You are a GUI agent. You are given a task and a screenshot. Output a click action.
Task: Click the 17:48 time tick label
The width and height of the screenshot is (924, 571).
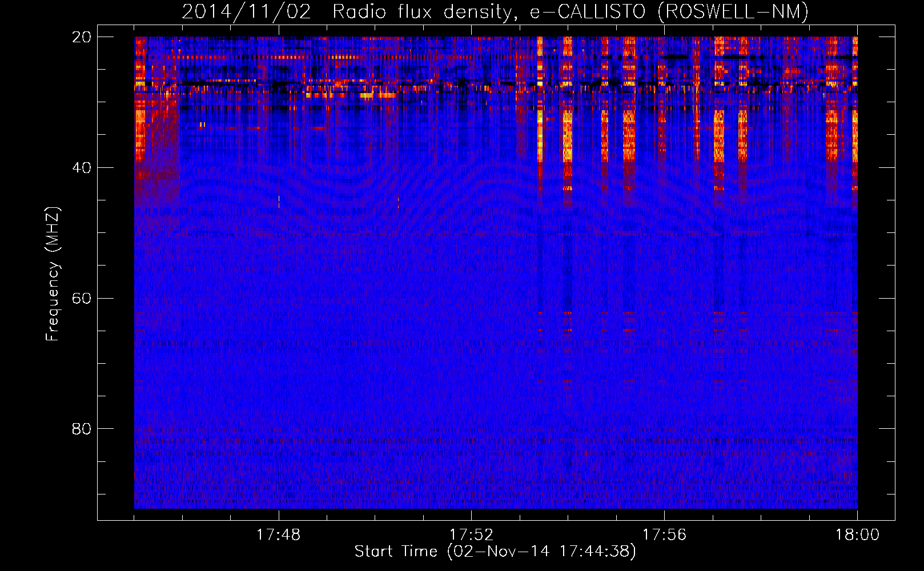tap(279, 535)
